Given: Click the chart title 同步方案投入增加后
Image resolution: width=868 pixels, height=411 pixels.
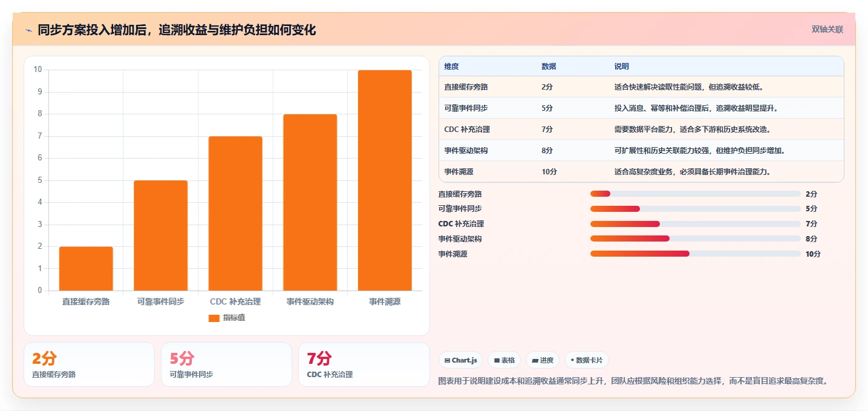Looking at the screenshot, I should 177,30.
